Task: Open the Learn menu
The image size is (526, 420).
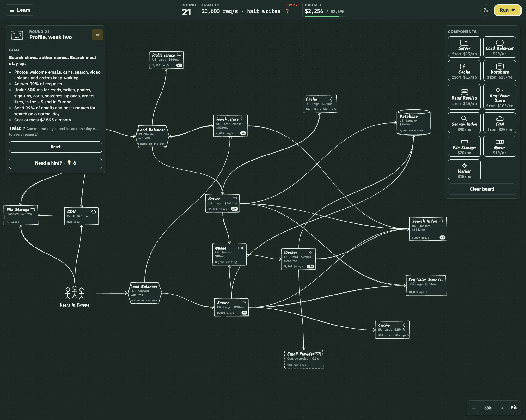Action: coord(20,10)
